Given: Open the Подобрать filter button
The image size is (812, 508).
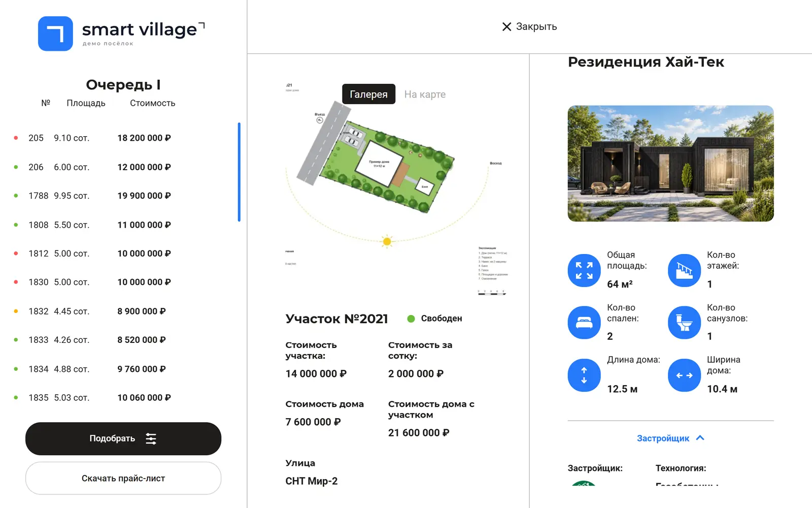Looking at the screenshot, I should [x=123, y=438].
